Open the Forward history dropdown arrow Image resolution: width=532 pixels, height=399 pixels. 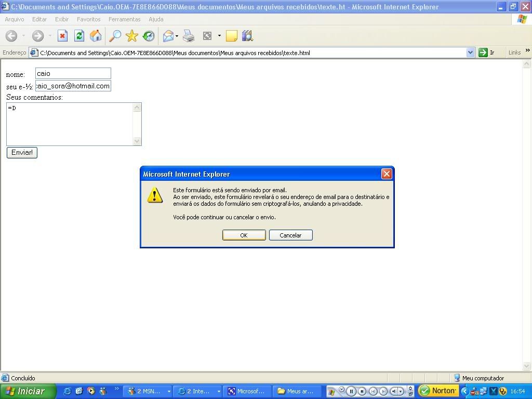tap(50, 36)
